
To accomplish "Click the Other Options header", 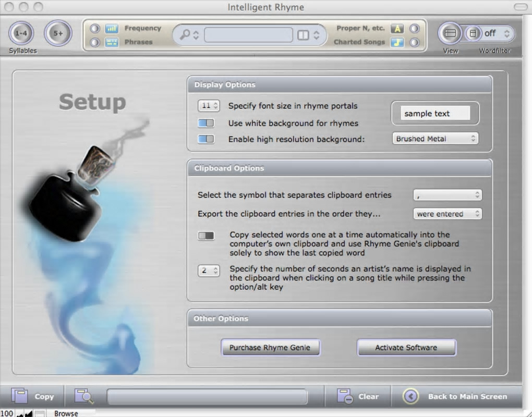I will [x=340, y=318].
